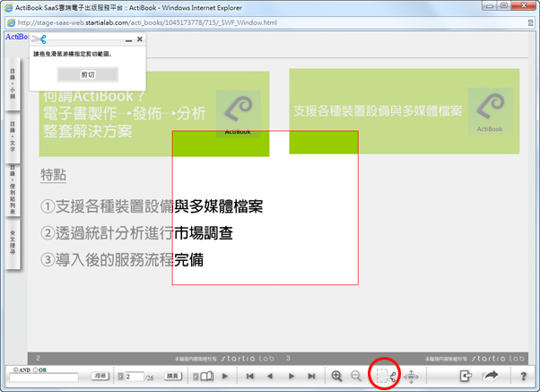Click the right banner text 支援各種裝置設備與多媒體檔案
Viewport: 540px width, 392px height.
click(378, 111)
